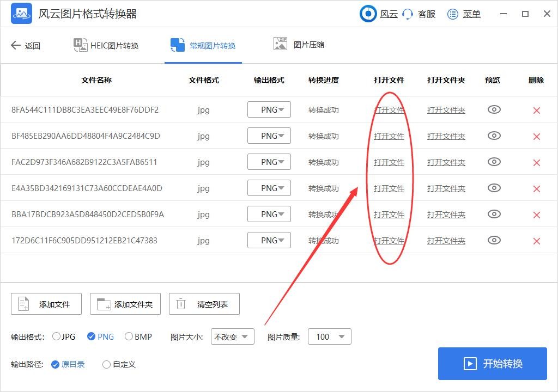
Task: Open folder link for BBA17BDCB923A5D848450D2CED5B0F9A
Action: (446, 215)
